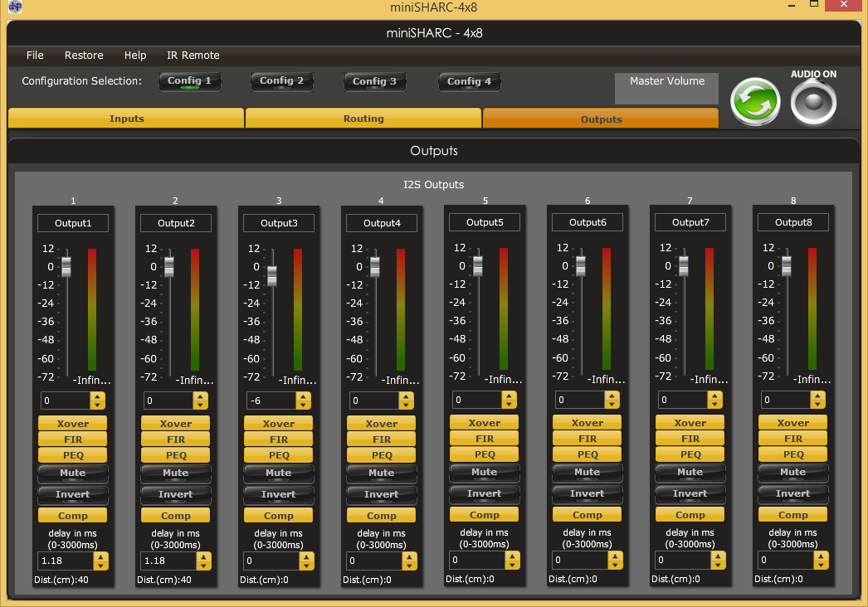Select the Outputs tab
Viewport: 868px width, 607px height.
[x=601, y=119]
